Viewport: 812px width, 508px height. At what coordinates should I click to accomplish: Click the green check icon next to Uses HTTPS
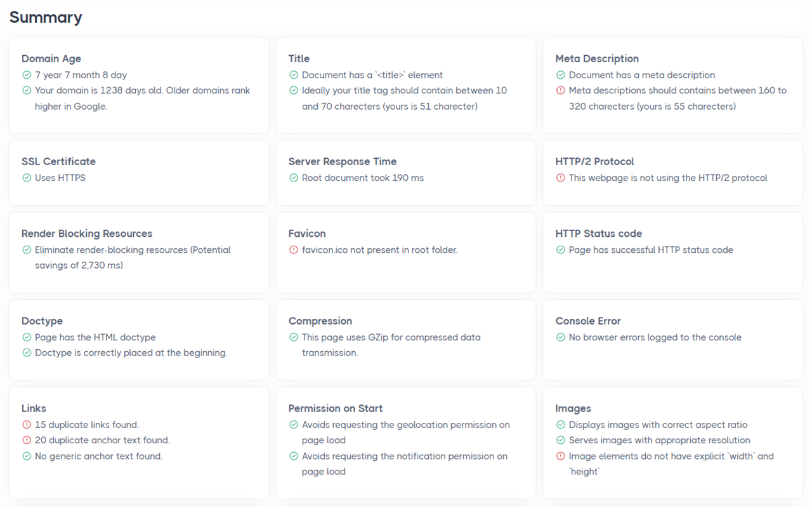pyautogui.click(x=27, y=178)
